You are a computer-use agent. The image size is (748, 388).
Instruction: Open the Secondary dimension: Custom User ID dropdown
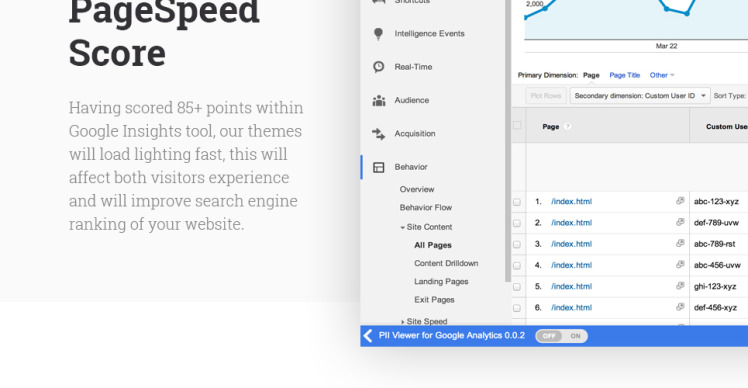point(640,96)
